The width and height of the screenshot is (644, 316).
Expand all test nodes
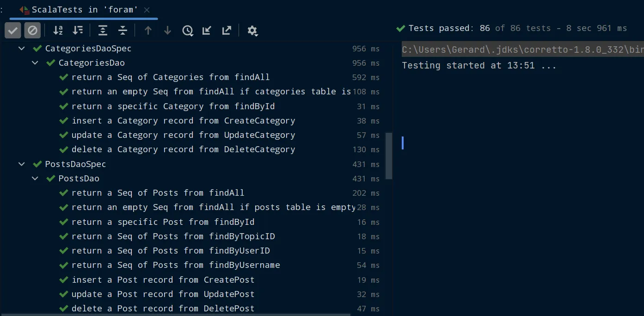point(103,31)
